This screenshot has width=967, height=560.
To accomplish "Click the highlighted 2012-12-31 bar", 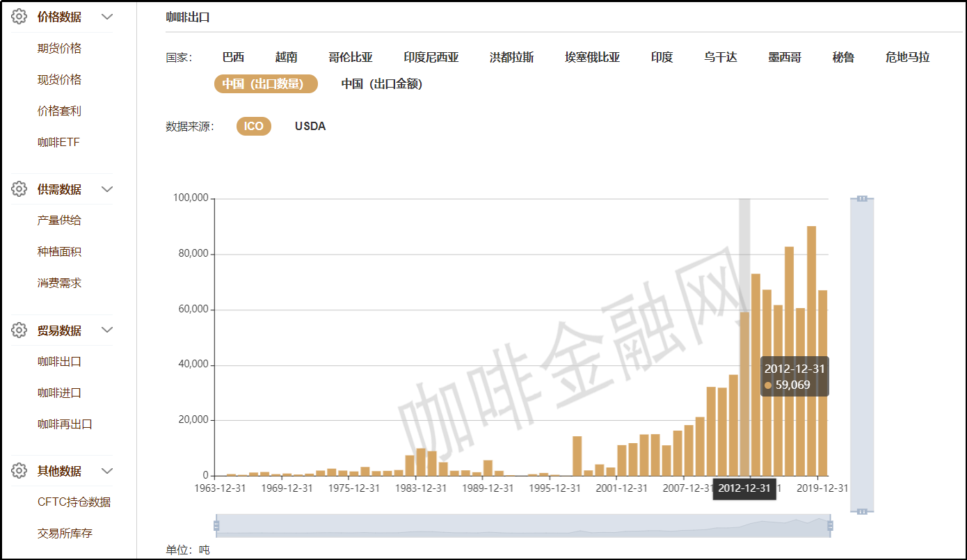I will [x=744, y=394].
